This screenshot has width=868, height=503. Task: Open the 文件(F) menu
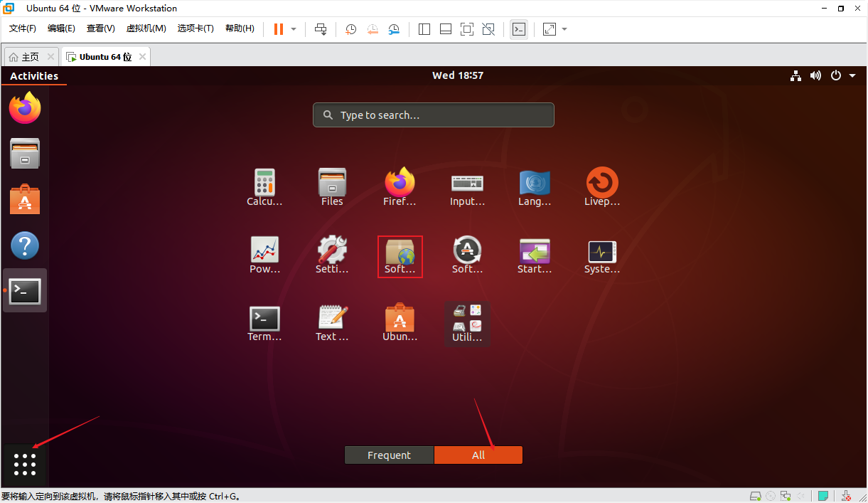point(22,28)
